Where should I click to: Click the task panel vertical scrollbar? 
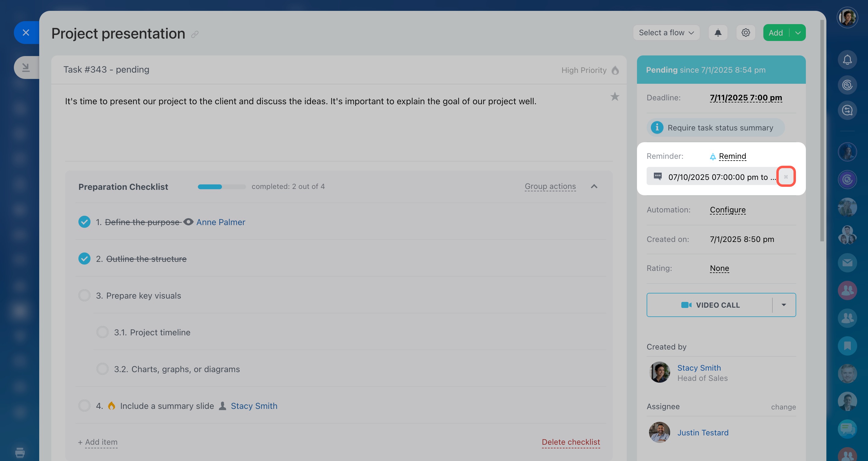(x=822, y=131)
